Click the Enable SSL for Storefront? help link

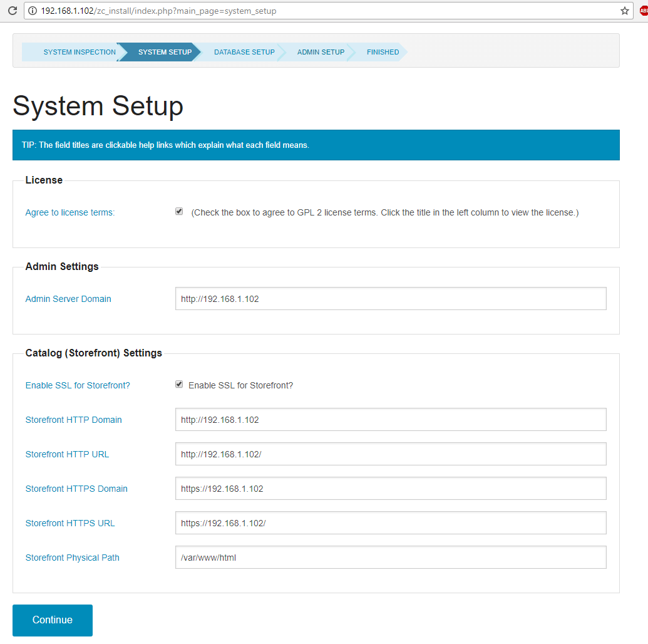click(78, 385)
